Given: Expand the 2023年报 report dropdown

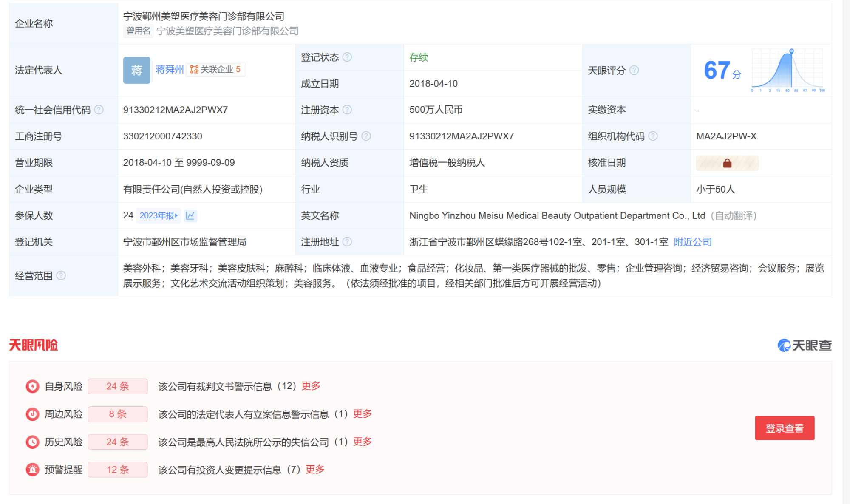Looking at the screenshot, I should (159, 215).
